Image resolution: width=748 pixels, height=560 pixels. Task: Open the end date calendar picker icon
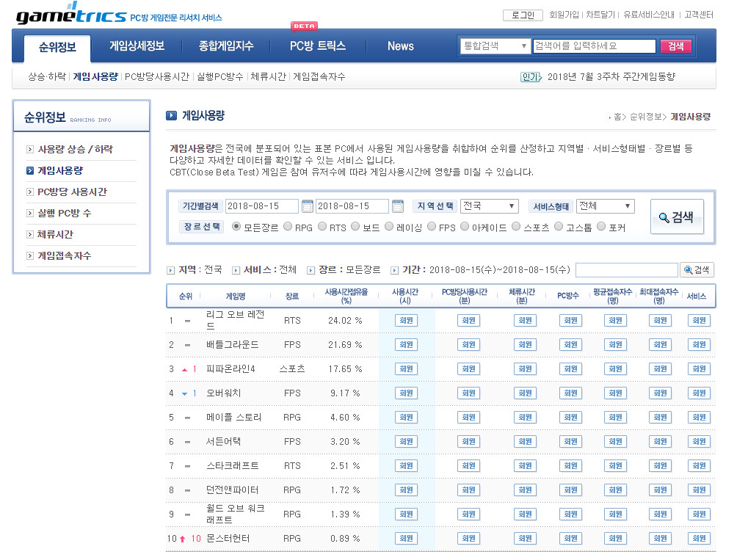397,206
